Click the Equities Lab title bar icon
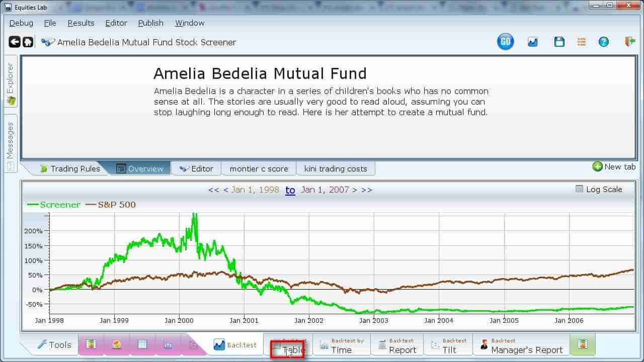This screenshot has height=362, width=644. click(8, 7)
